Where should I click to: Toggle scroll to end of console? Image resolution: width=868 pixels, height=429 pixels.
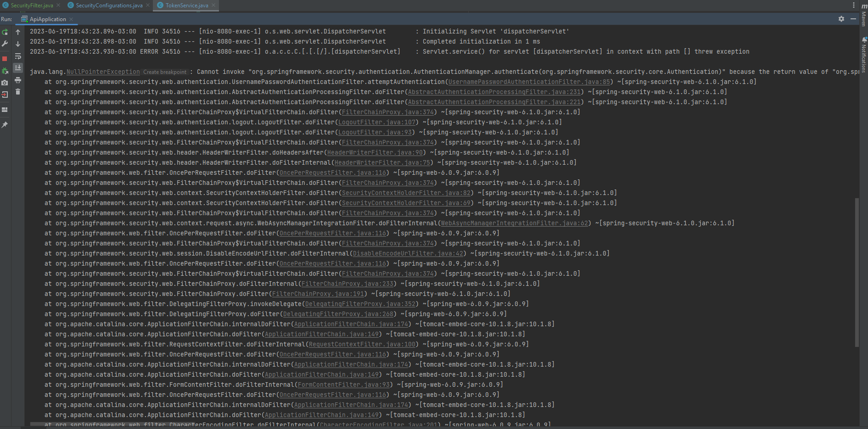tap(18, 68)
